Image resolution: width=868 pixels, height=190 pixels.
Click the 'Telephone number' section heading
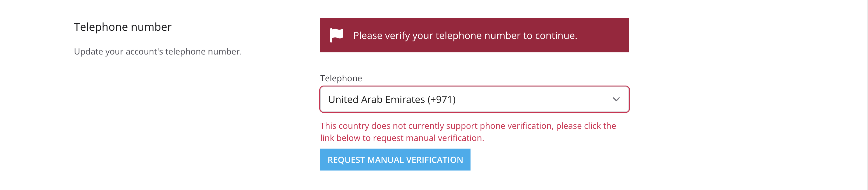point(123,27)
